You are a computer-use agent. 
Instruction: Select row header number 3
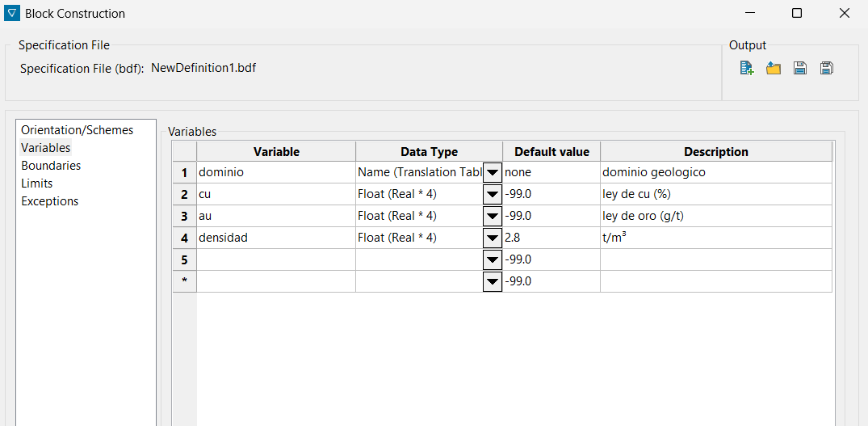point(184,216)
